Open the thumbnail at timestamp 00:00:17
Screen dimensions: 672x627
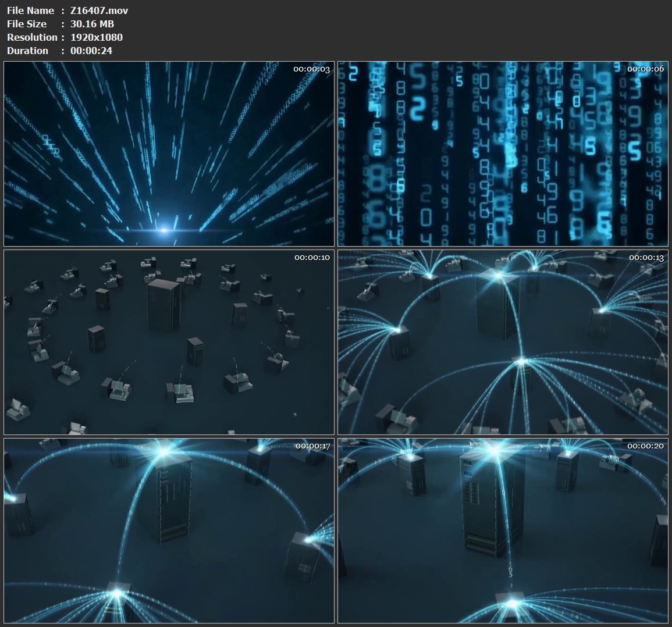click(x=169, y=530)
